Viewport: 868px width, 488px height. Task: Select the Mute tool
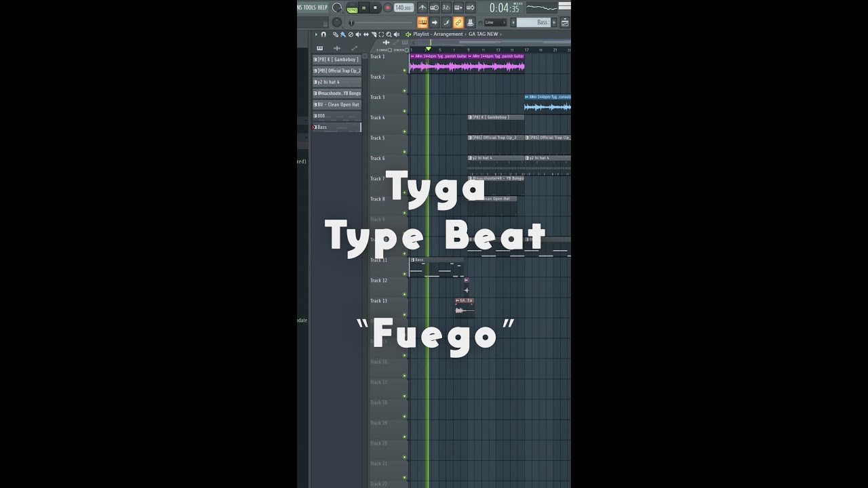(x=358, y=34)
